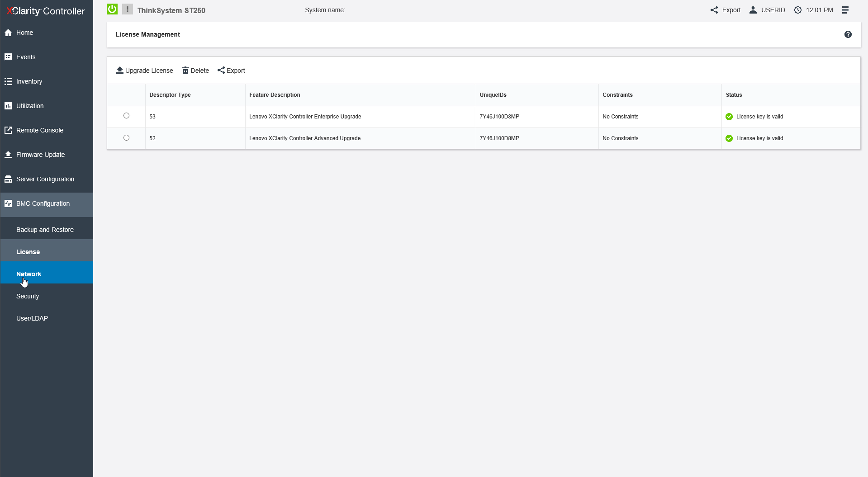Open the Firmware Update page
Screen dimensions: 868x477
(47, 155)
